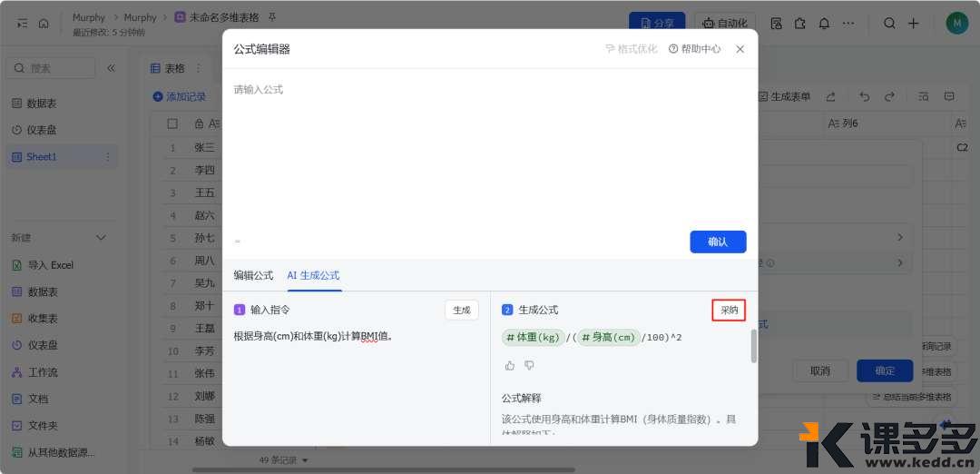This screenshot has width=980, height=474.
Task: Open 帮助中心 in formula editor
Action: coord(695,49)
